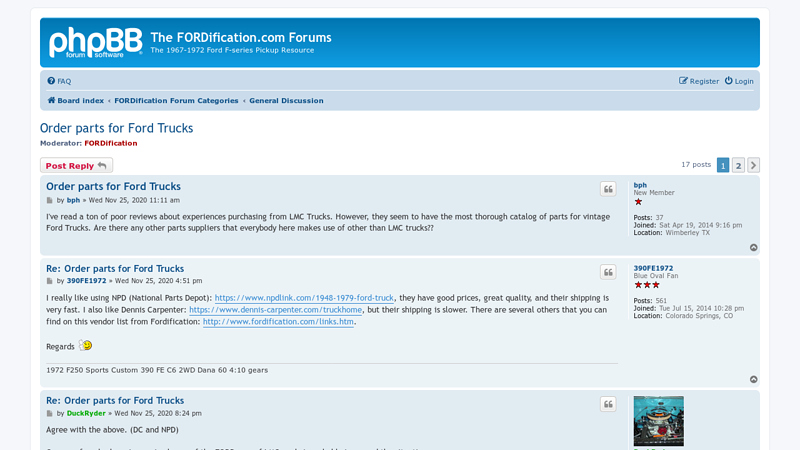Go to page 1 of the topic

[722, 165]
